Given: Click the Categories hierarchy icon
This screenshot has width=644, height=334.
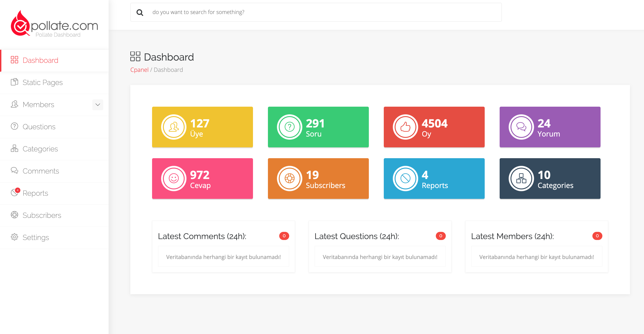Looking at the screenshot, I should 14,148.
